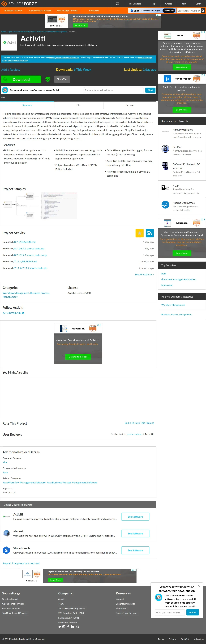
Task: Open the RSS feed icon
Action: (x=150, y=233)
